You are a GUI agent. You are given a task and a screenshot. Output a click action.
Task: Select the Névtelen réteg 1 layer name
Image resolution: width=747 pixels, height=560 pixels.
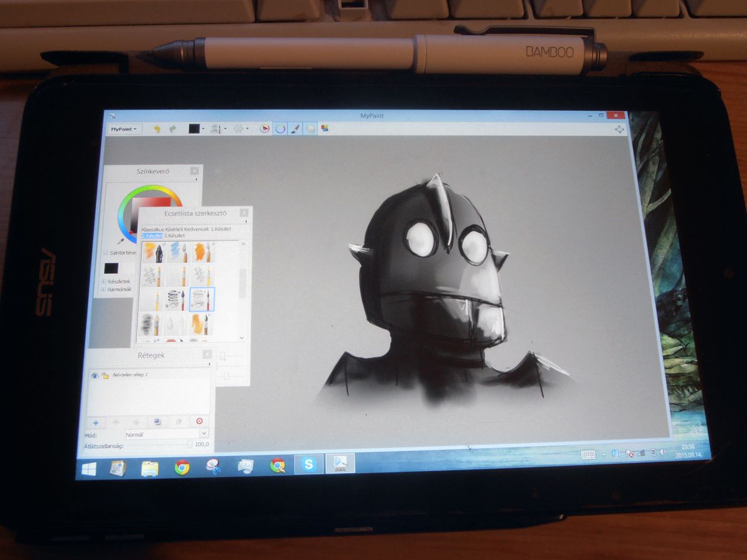[129, 375]
